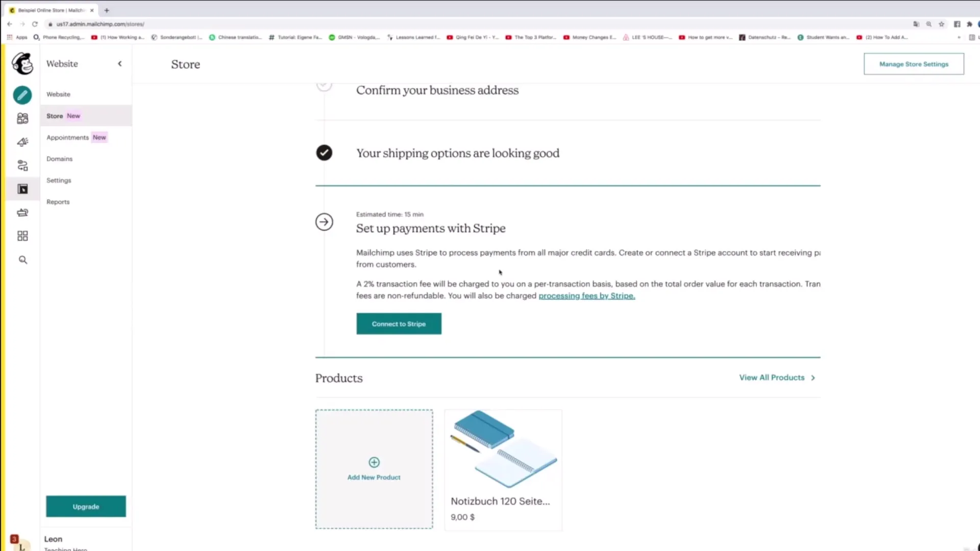The height and width of the screenshot is (551, 980).
Task: Click the browser reload icon
Action: click(x=35, y=24)
